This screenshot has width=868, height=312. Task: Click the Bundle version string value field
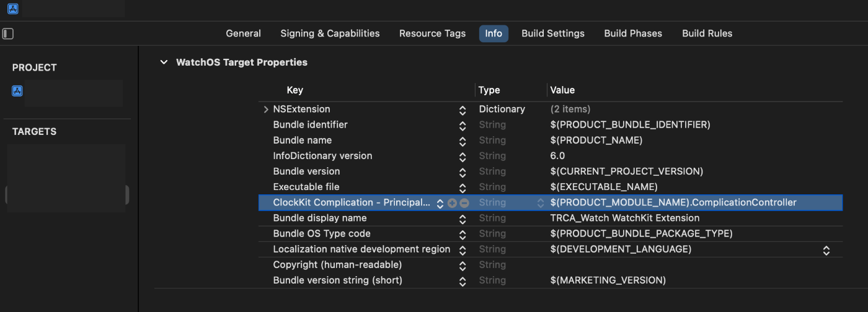[694, 280]
